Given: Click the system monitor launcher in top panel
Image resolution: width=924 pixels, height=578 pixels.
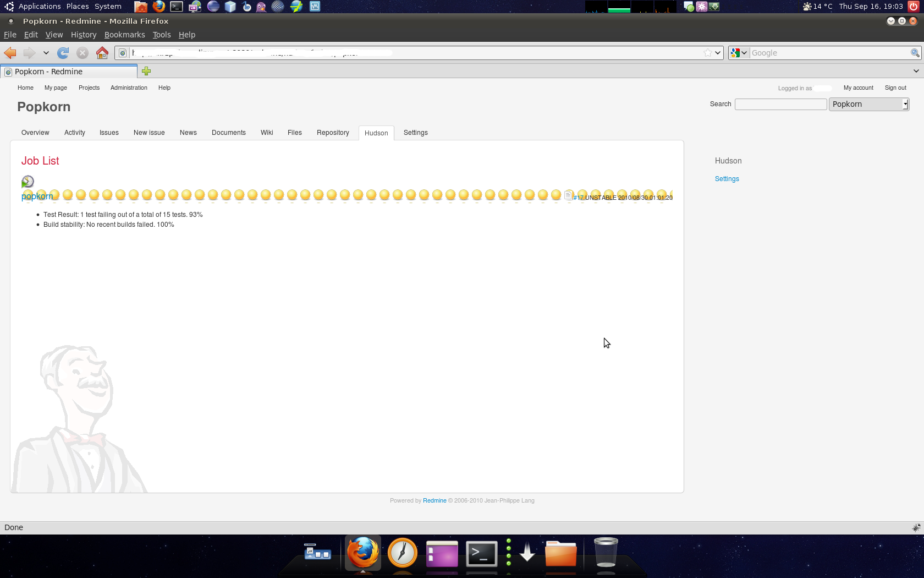Looking at the screenshot, I should [x=315, y=7].
